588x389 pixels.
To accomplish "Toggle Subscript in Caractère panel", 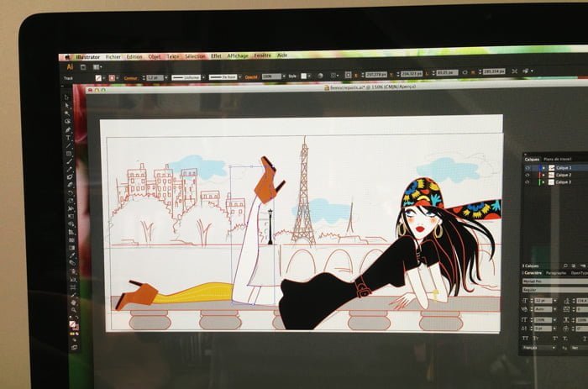I will coord(565,338).
